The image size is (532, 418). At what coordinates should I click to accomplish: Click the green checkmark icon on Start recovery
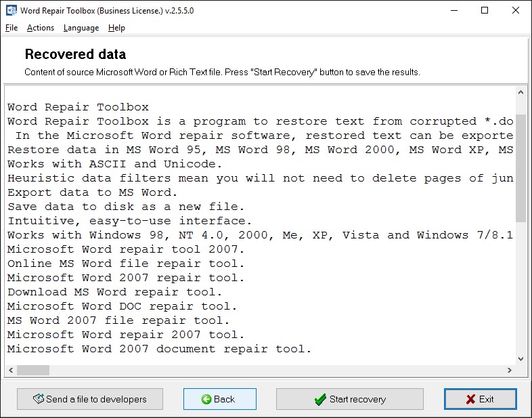(320, 399)
